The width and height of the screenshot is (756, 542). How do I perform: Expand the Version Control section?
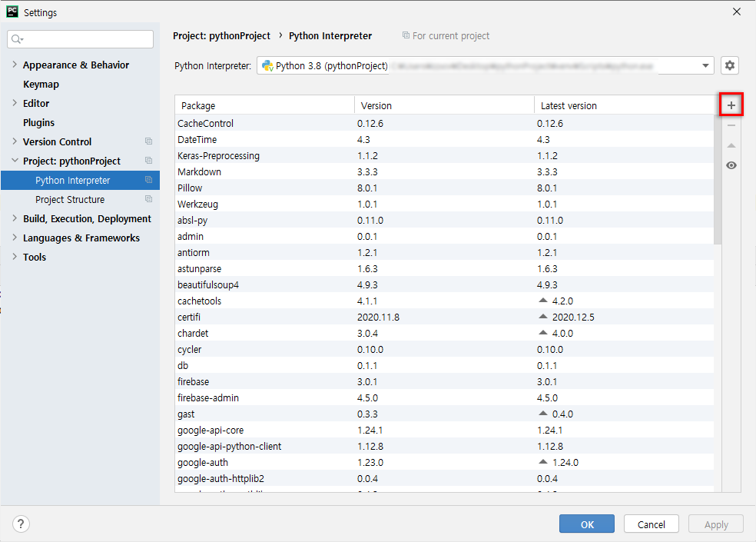[x=15, y=141]
